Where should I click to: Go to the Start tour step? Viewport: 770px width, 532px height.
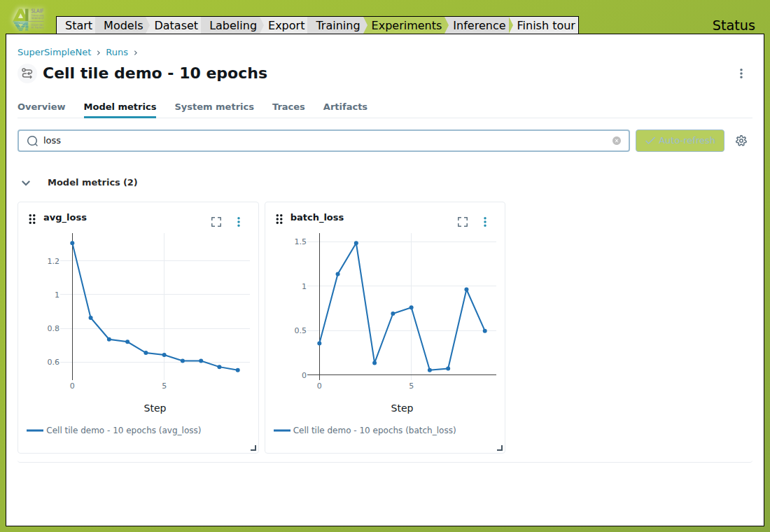pyautogui.click(x=77, y=25)
